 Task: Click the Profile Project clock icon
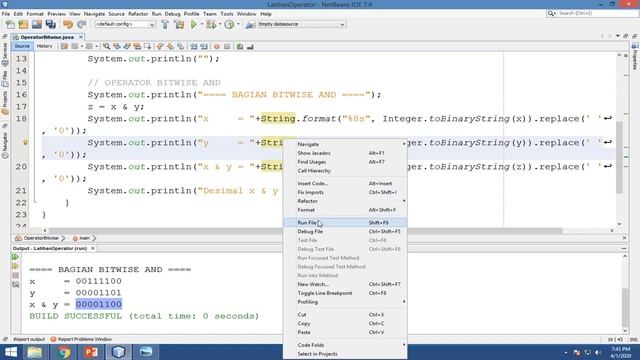229,24
